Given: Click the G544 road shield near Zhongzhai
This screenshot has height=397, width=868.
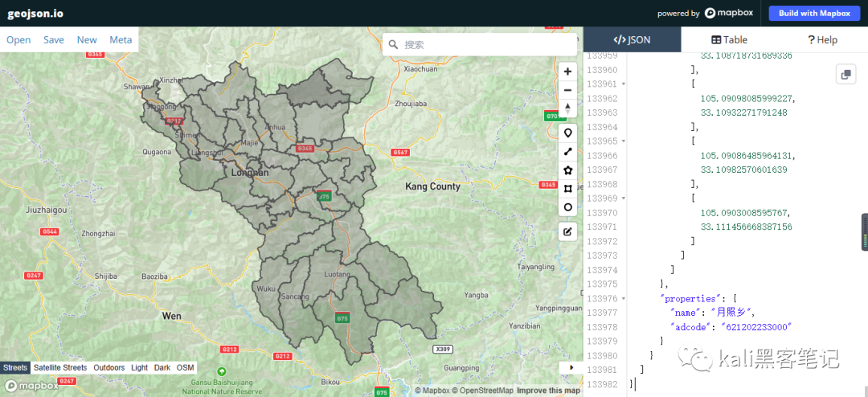Looking at the screenshot, I should tap(49, 231).
